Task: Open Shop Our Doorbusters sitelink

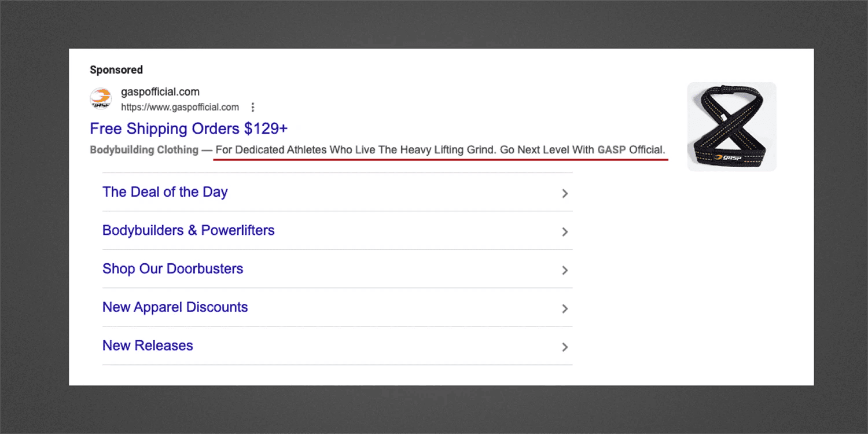Action: coord(172,269)
